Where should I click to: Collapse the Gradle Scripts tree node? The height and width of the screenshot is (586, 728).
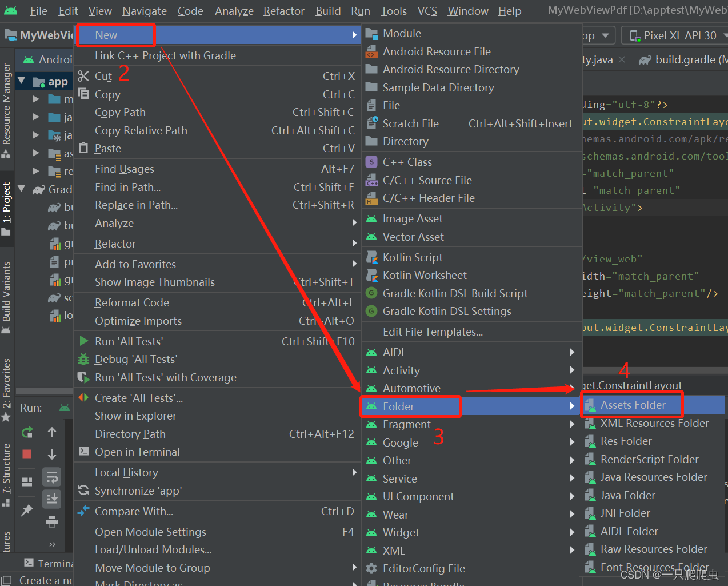(x=22, y=189)
